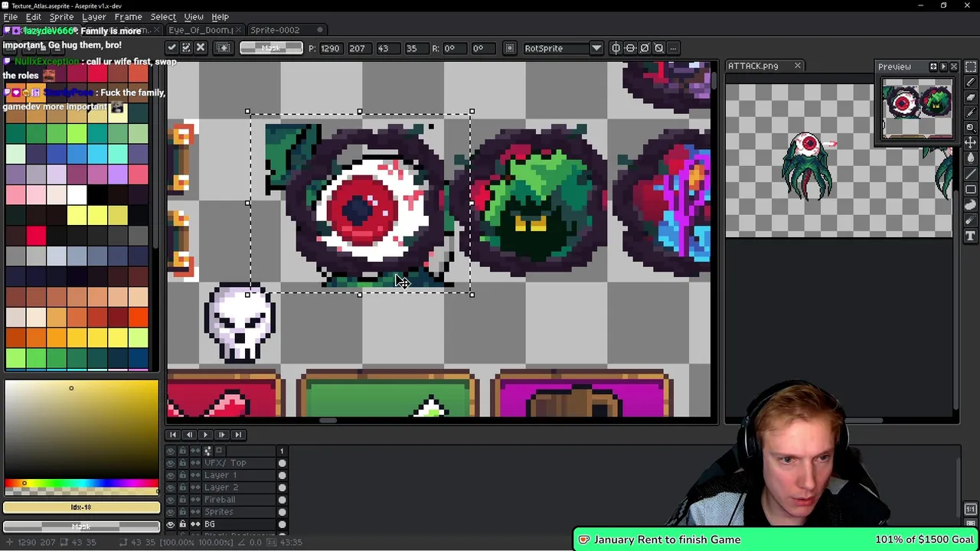Click the left diagonal symmetry icon
Viewport: 980px width, 551px height.
coord(659,48)
